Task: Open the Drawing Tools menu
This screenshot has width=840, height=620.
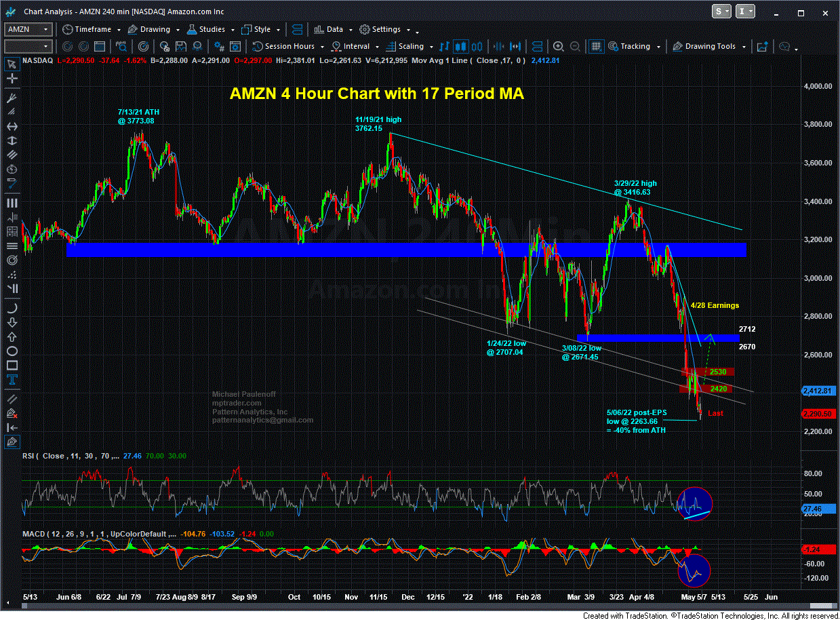Action: tap(709, 46)
